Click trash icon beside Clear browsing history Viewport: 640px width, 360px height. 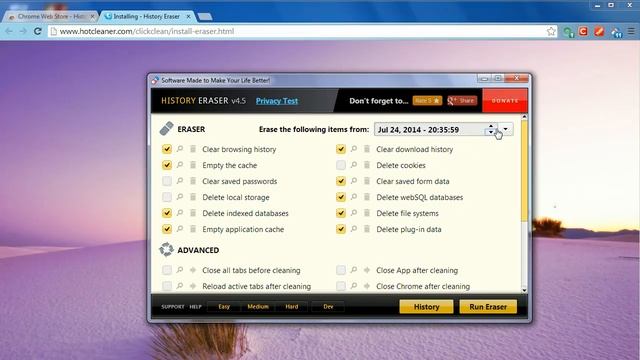[x=193, y=149]
